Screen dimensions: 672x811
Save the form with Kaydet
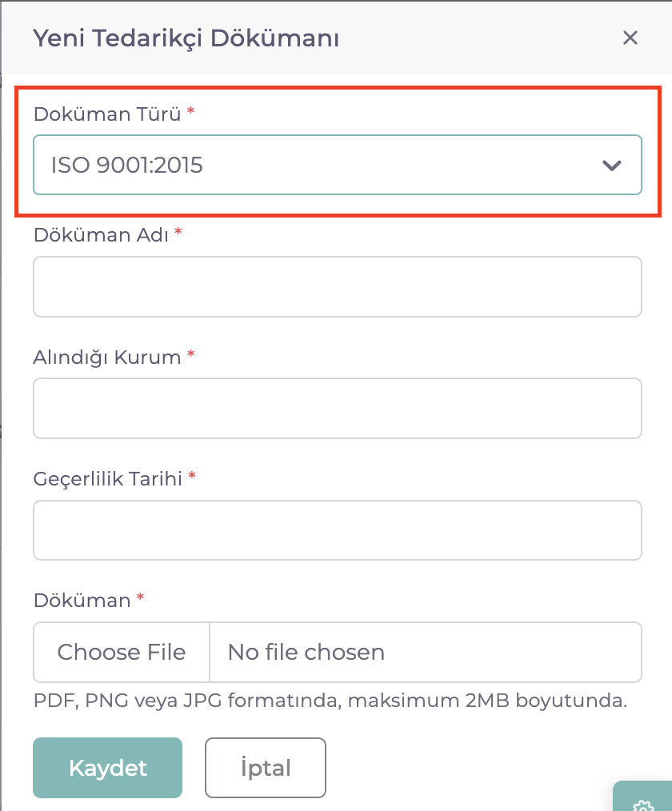107,768
